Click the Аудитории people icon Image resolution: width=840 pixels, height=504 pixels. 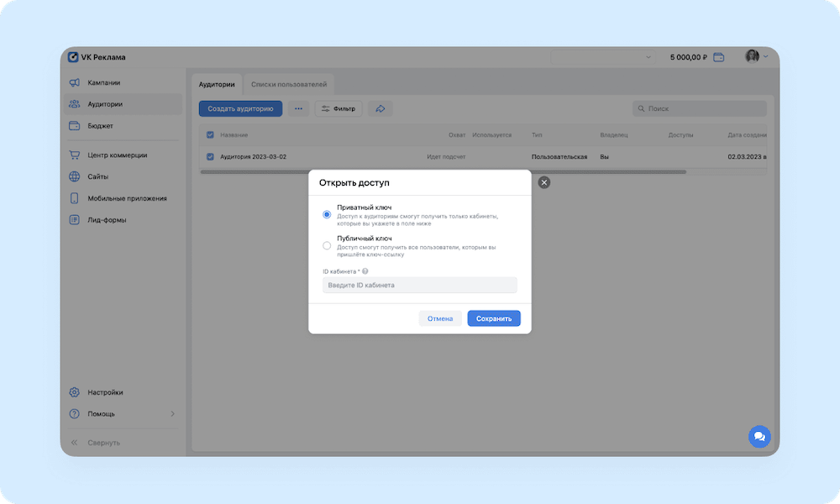[75, 104]
